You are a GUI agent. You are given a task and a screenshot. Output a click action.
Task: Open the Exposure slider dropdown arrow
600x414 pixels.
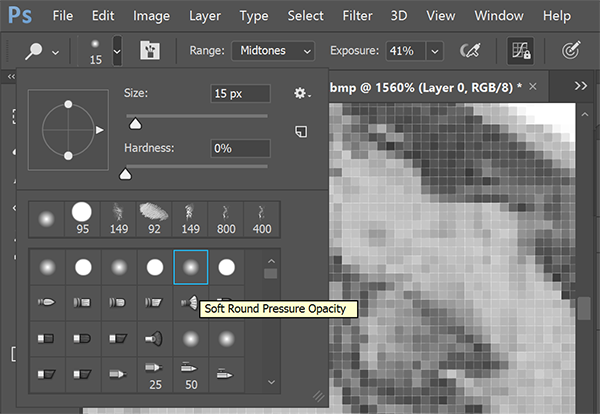coord(435,51)
